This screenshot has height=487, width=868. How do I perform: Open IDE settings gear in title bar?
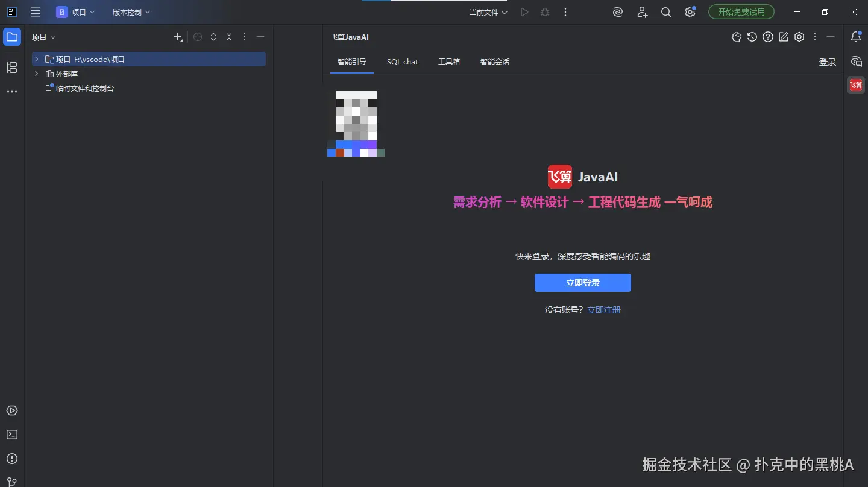[690, 12]
